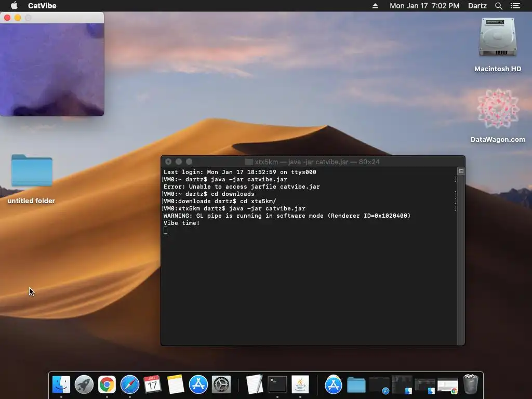Open Launchpad rocket icon in dock
The image size is (532, 399).
click(x=84, y=385)
